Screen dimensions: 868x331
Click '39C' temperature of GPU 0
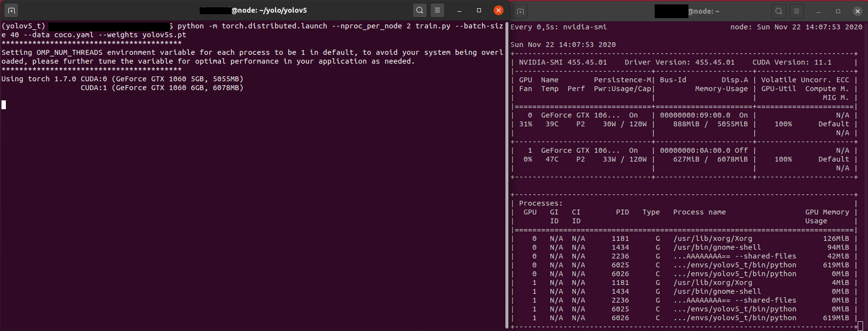552,124
